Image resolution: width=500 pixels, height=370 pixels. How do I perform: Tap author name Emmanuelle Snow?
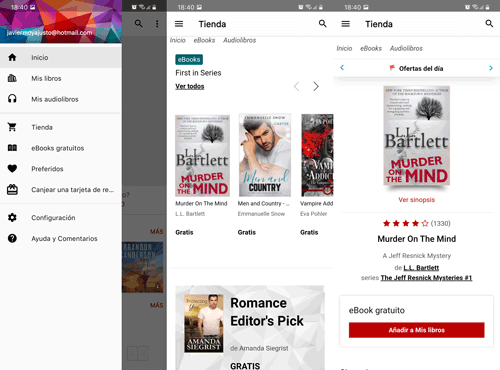(x=261, y=214)
